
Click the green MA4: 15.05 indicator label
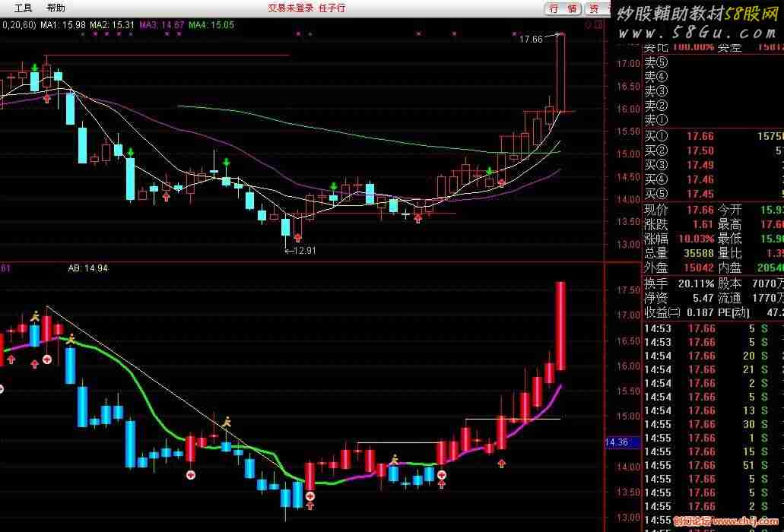(211, 25)
